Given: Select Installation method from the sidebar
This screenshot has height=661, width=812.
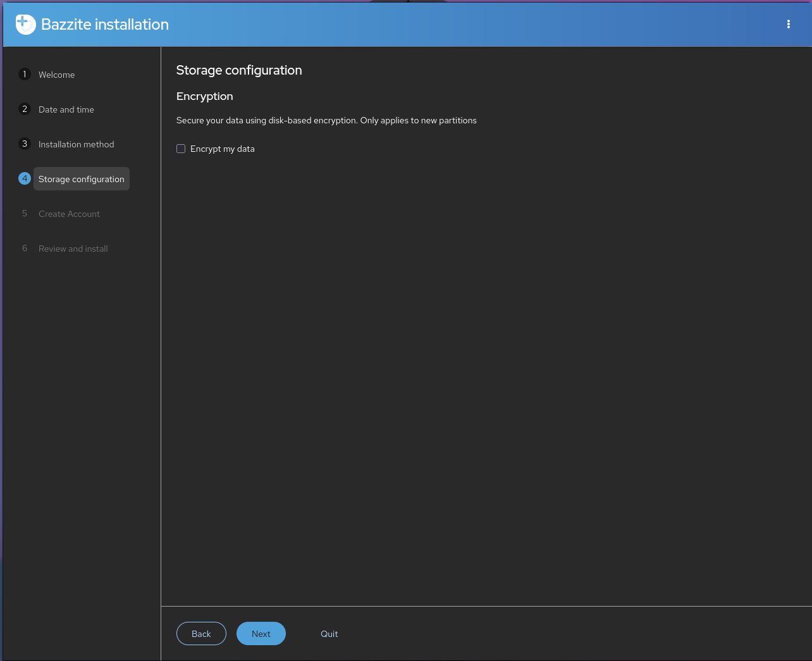Looking at the screenshot, I should [x=76, y=144].
